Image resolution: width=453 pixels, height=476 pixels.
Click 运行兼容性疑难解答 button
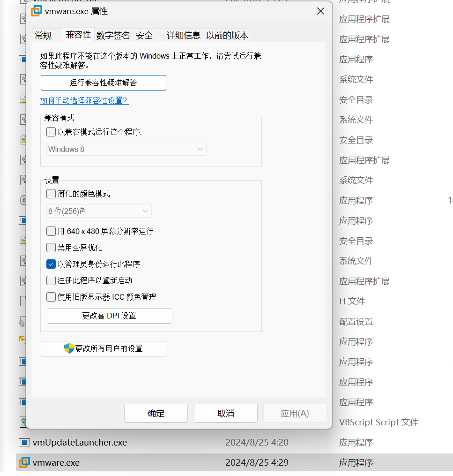103,83
